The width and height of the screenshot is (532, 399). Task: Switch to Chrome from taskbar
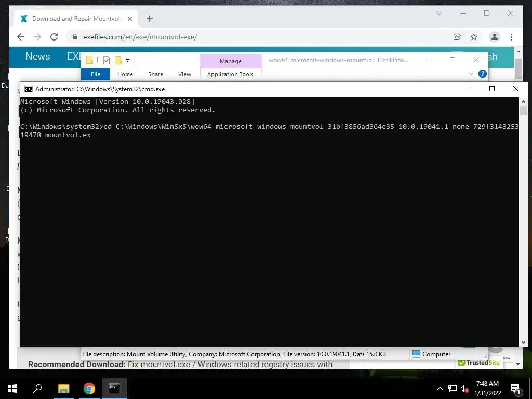click(x=89, y=389)
